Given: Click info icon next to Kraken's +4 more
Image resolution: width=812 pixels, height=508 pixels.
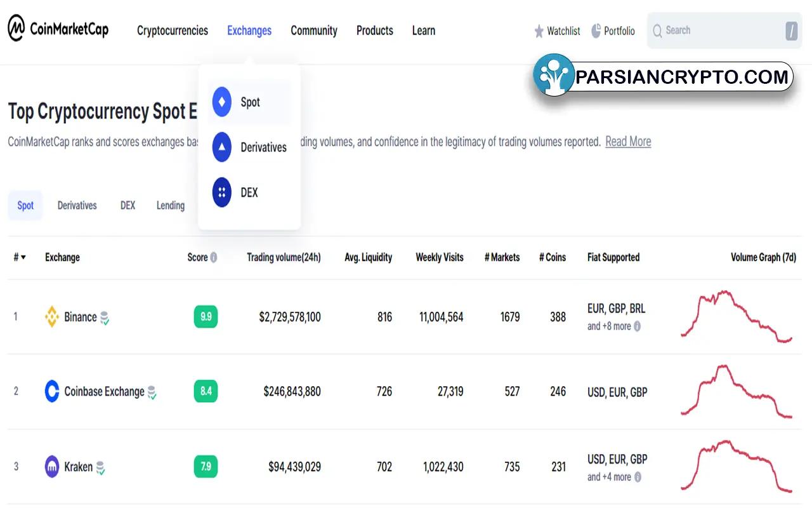Looking at the screenshot, I should [x=637, y=477].
